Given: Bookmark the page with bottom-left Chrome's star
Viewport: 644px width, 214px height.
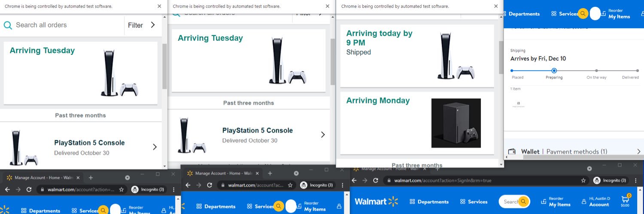Looking at the screenshot, I should click(x=122, y=189).
